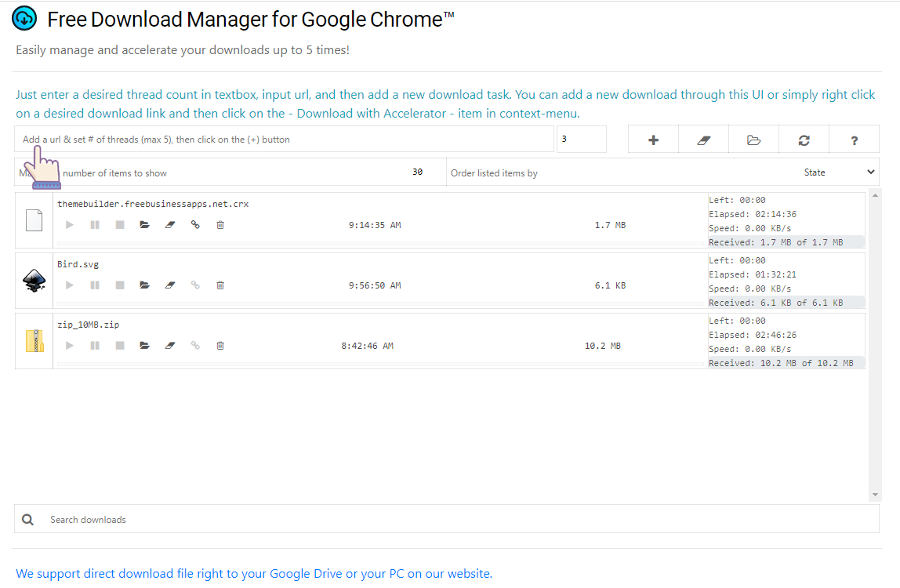The image size is (900, 588).
Task: Copy link of themebuilder.freebusinessapps.net.crx
Action: 195,225
